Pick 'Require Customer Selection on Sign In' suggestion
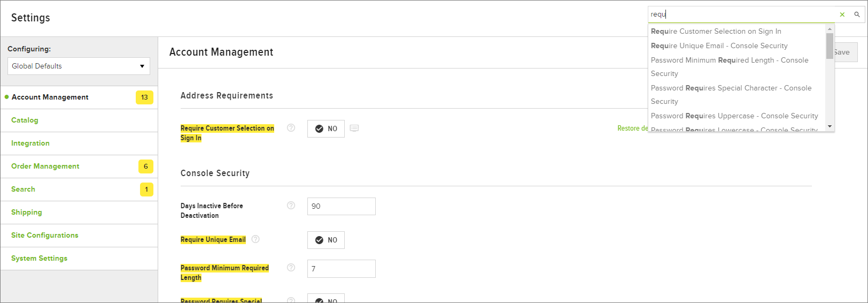868x303 pixels. coord(716,32)
